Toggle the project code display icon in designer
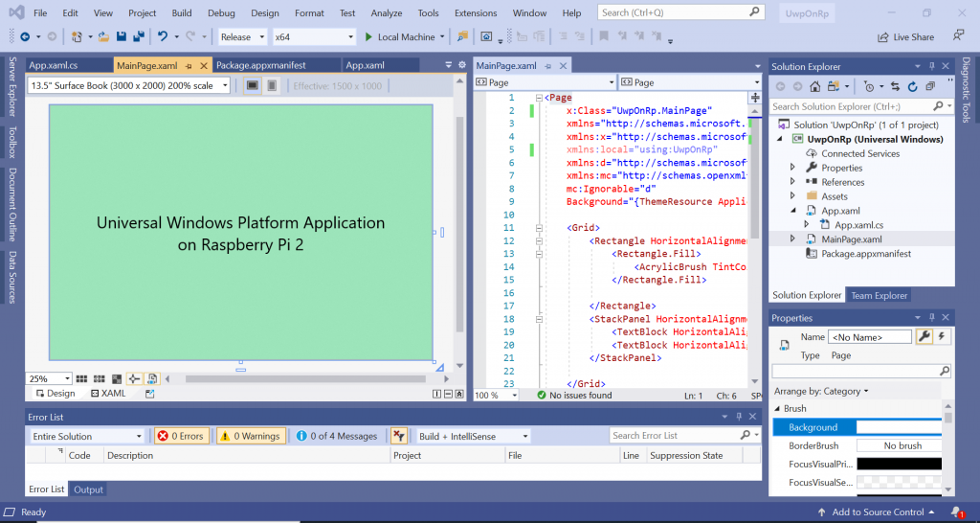The image size is (980, 523). (152, 378)
